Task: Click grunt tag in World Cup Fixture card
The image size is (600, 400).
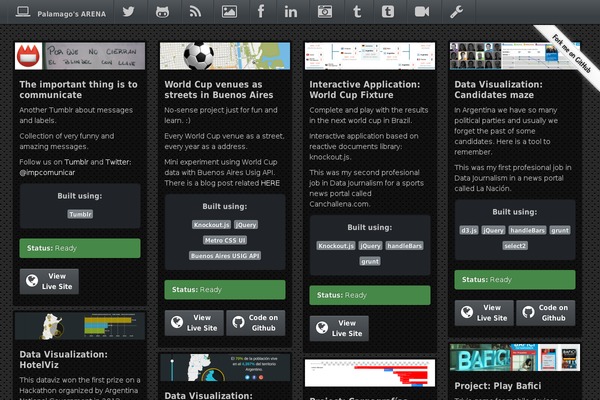Action: [370, 261]
